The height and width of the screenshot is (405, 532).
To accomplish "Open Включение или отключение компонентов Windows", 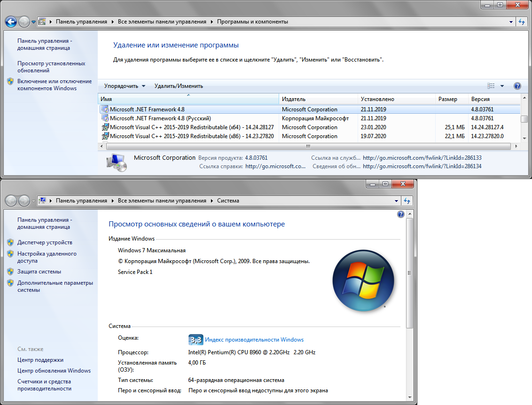I will click(x=47, y=85).
